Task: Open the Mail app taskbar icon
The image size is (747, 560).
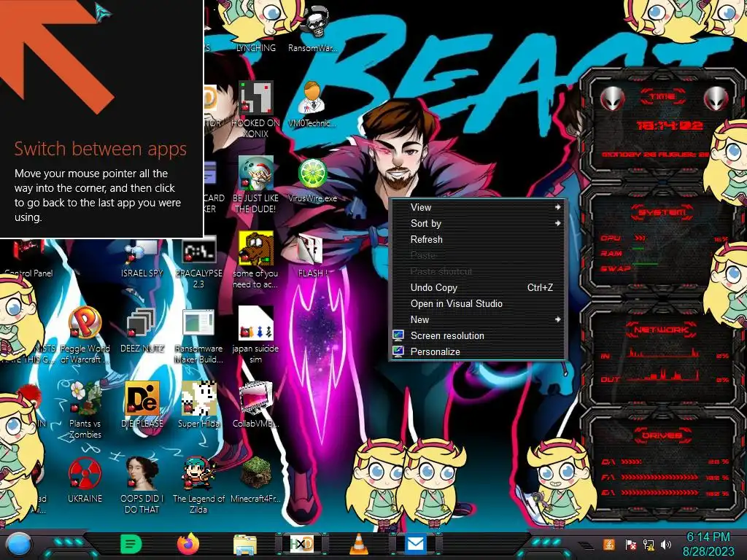Action: pos(416,543)
